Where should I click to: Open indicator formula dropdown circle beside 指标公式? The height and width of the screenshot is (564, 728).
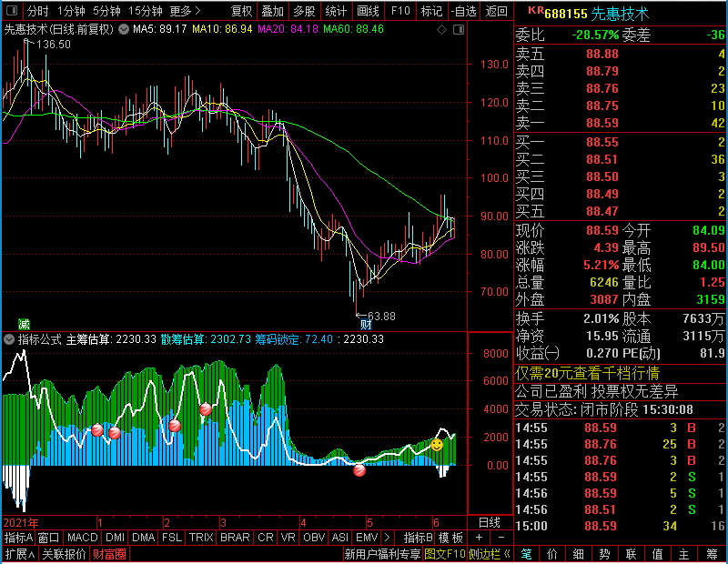9,339
